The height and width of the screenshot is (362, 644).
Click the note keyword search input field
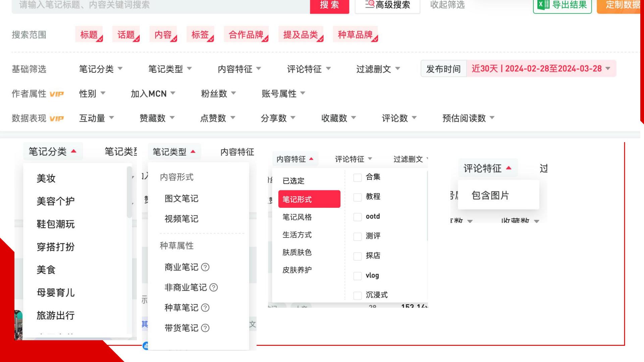click(161, 5)
